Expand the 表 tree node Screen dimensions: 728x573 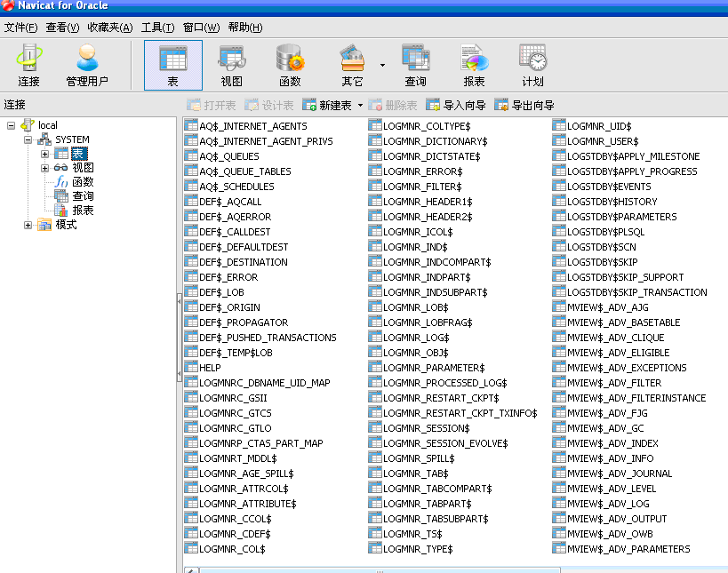[x=44, y=154]
